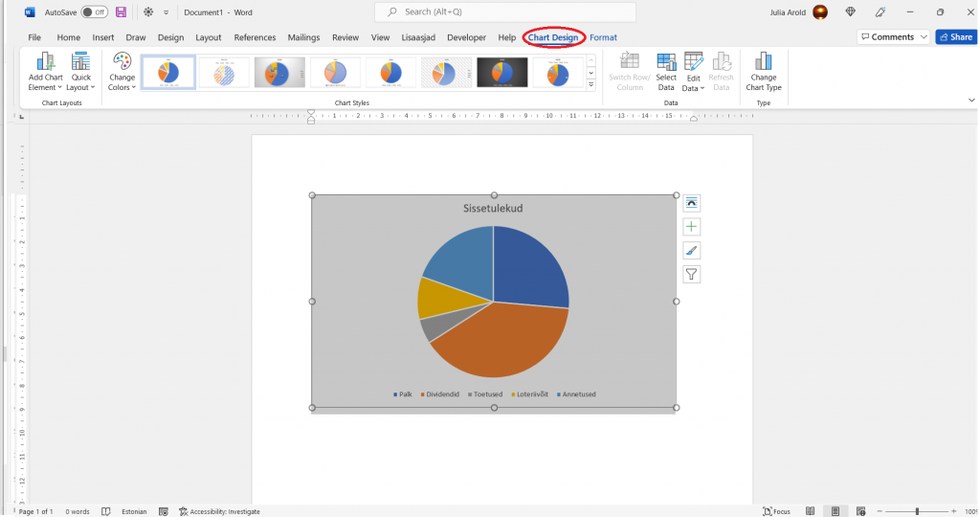Switch to the Home tab
980x517 pixels.
point(68,37)
